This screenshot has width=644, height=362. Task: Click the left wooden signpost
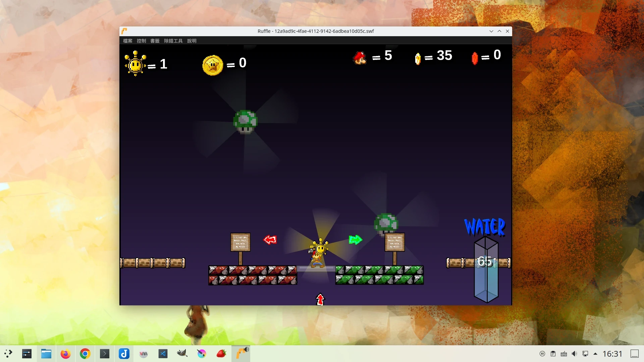click(240, 243)
